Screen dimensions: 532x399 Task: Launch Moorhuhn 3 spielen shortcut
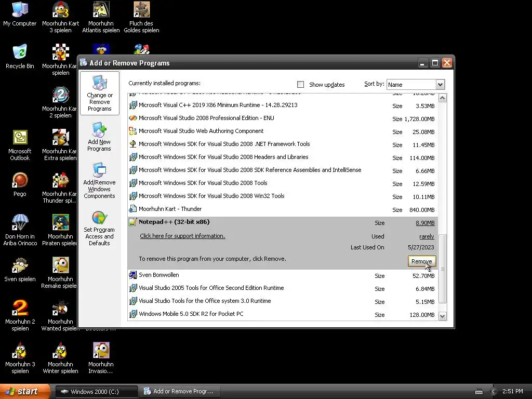click(x=20, y=358)
